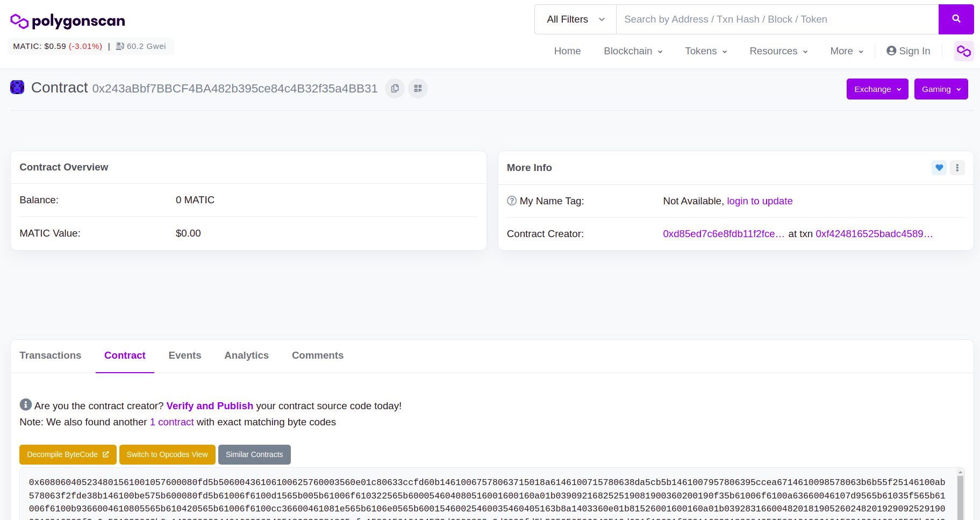Screen dimensions: 980x520
Task: Select the Contract tab
Action: [125, 355]
